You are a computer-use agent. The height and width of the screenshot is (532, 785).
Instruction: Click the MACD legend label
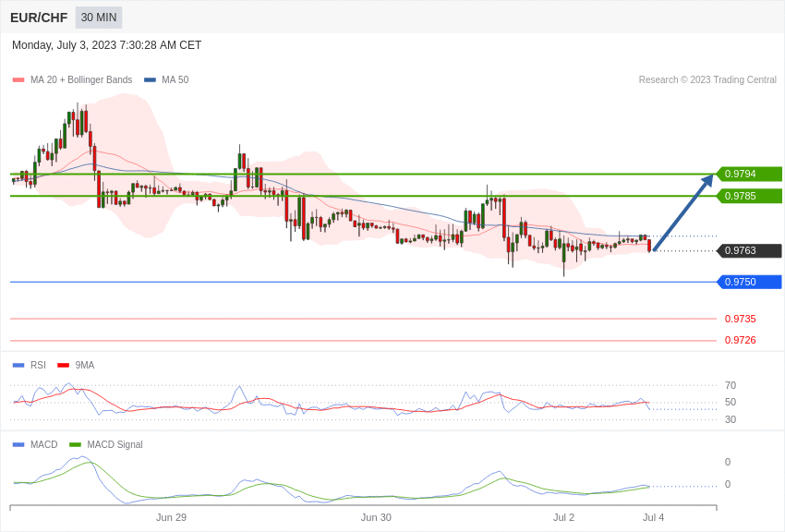tap(44, 444)
